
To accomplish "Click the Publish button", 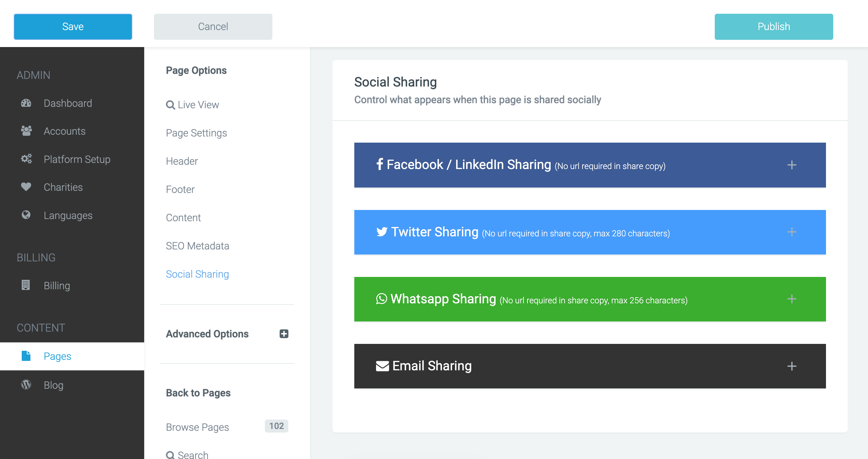I will pyautogui.click(x=774, y=26).
